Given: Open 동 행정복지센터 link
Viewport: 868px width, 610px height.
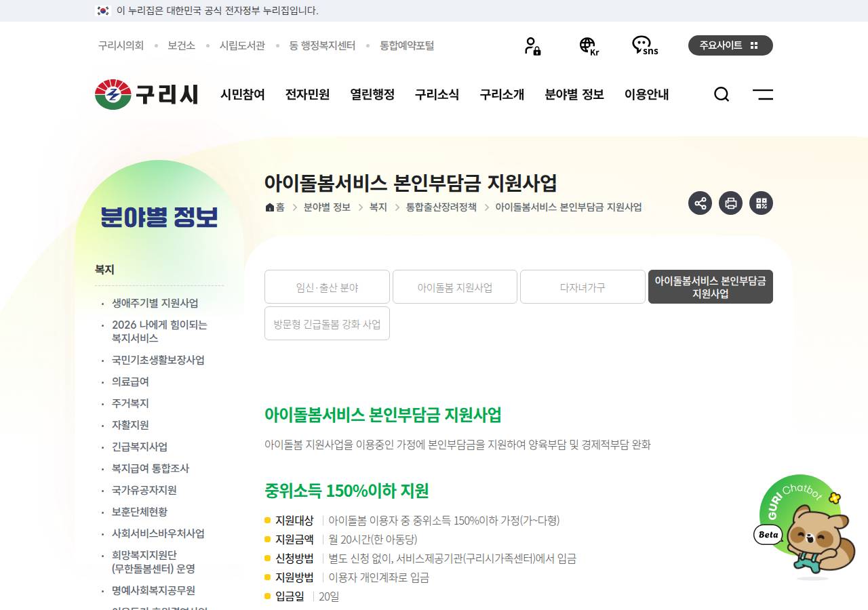Looking at the screenshot, I should pos(322,45).
